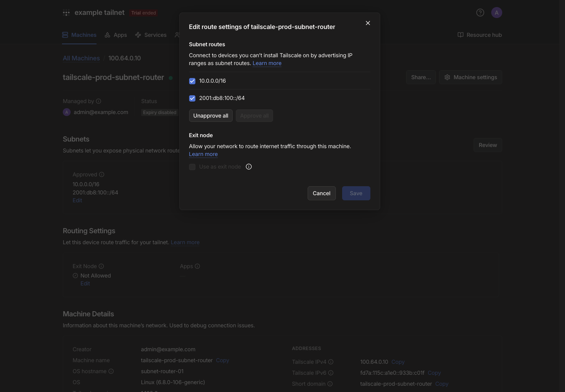Click the info icon beside Apps under Routing Settings

click(197, 266)
